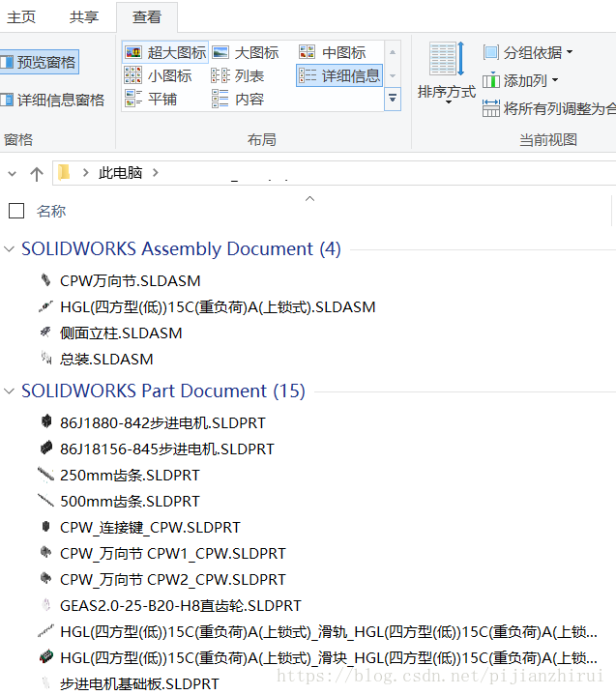Click icon of 总装.SLDASM
This screenshot has width=616, height=695.
pyautogui.click(x=45, y=358)
